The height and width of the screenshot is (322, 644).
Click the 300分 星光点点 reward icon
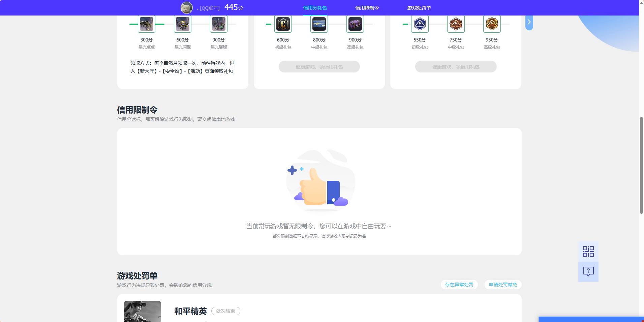pos(147,24)
